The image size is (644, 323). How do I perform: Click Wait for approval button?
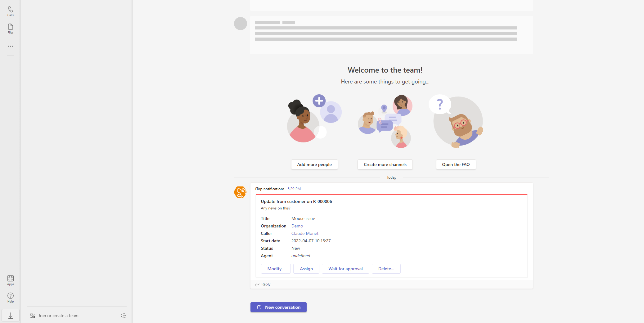point(345,269)
